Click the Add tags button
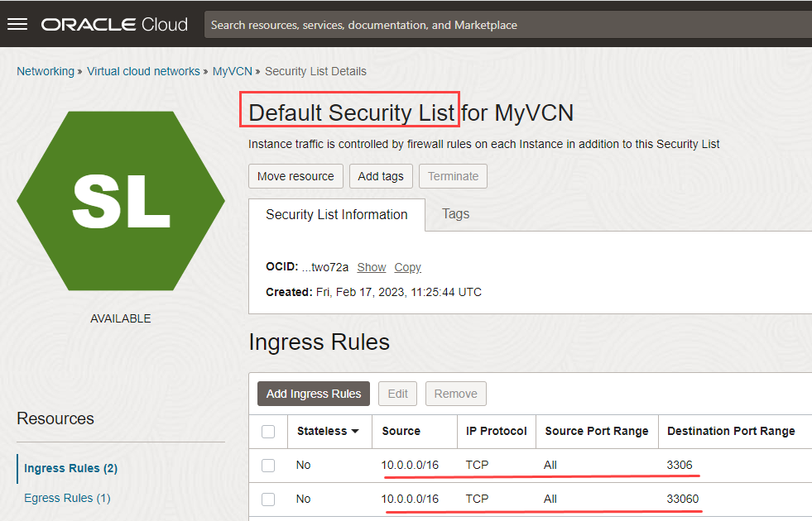Image resolution: width=812 pixels, height=521 pixels. 381,176
